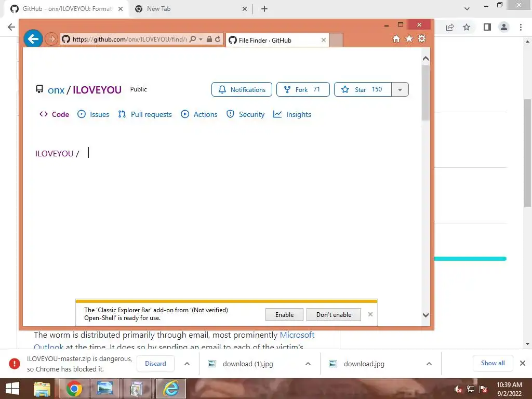Toggle Chrome side panel icon
Viewport: 532px width, 399px height.
tap(487, 27)
